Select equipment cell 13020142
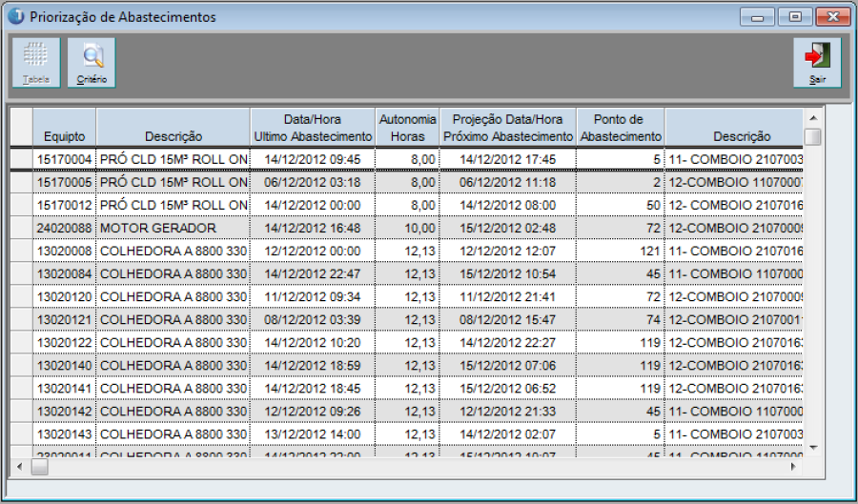 click(x=65, y=412)
